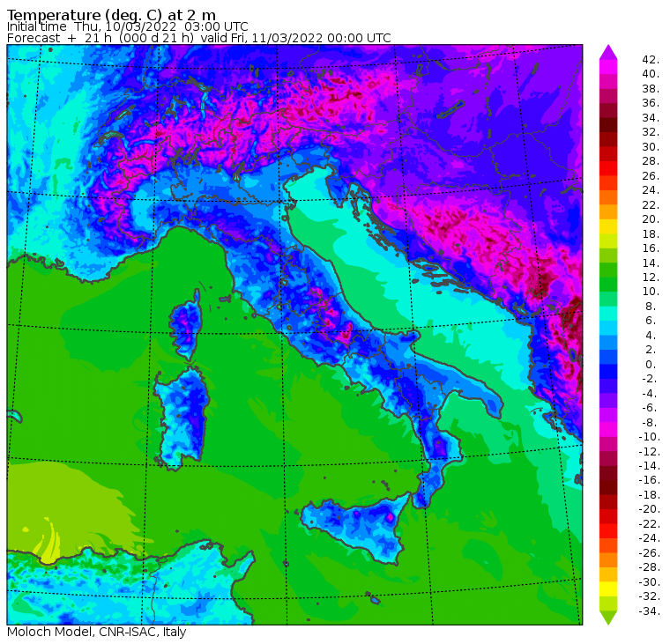The width and height of the screenshot is (670, 644).
Task: Select the 'Initial time Thu, 10/03/2022 03:00 UTC' line
Action: point(127,26)
